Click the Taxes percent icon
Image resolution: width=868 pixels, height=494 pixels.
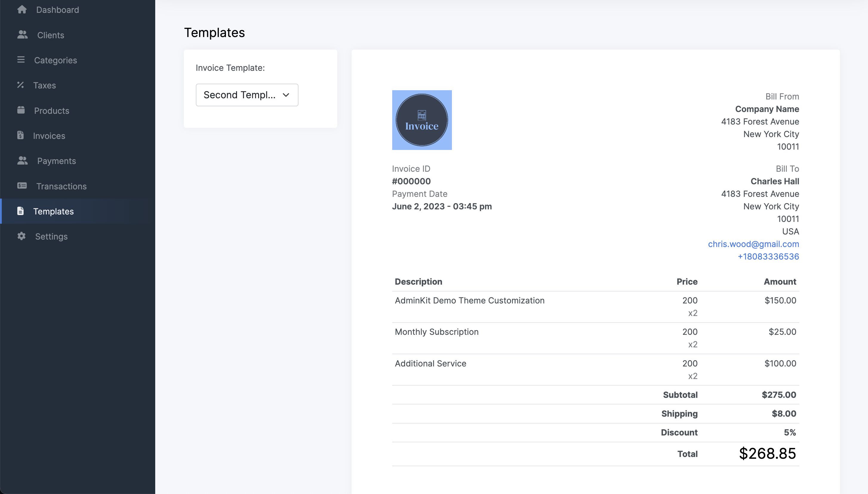coord(20,85)
